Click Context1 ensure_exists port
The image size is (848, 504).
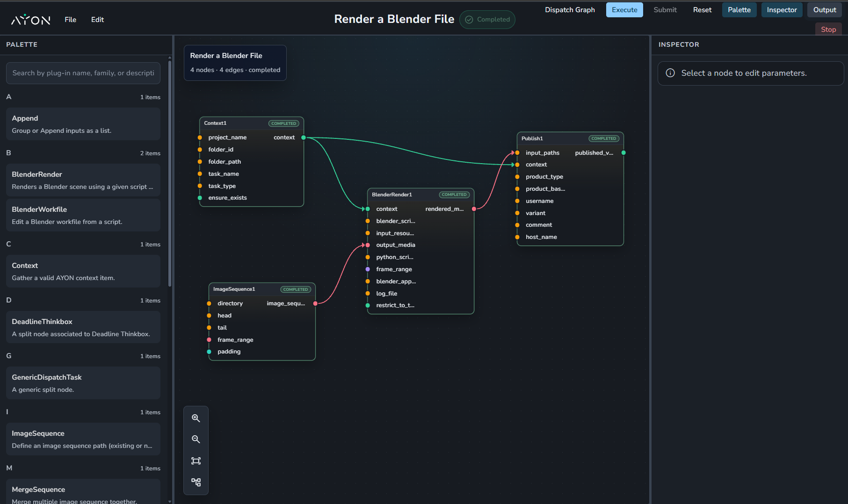[x=200, y=198]
